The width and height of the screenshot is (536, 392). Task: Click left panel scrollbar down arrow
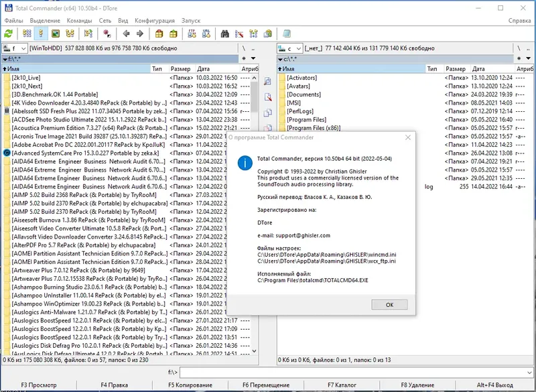254,350
